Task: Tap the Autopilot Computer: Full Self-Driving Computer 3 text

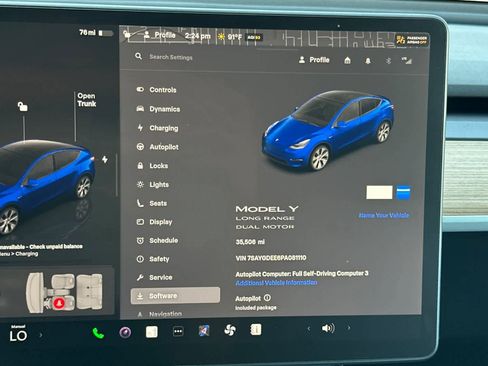Action: pyautogui.click(x=302, y=274)
